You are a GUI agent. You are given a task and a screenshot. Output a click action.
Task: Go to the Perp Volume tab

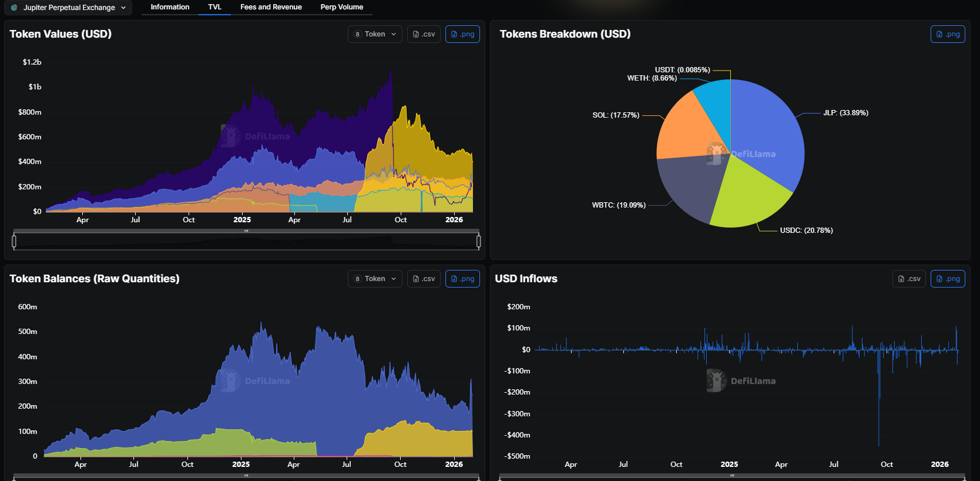(x=341, y=7)
